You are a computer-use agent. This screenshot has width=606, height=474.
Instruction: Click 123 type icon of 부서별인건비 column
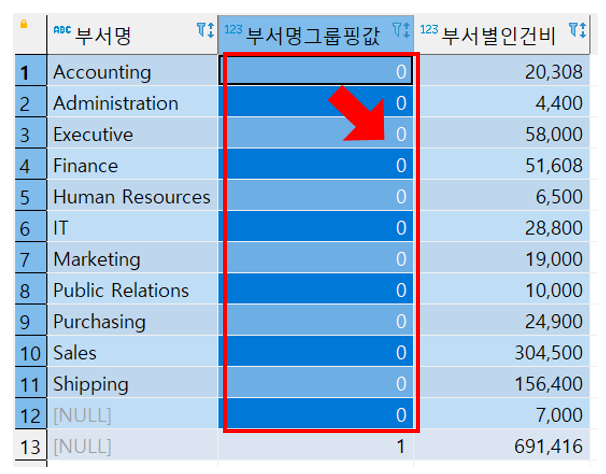pos(429,30)
